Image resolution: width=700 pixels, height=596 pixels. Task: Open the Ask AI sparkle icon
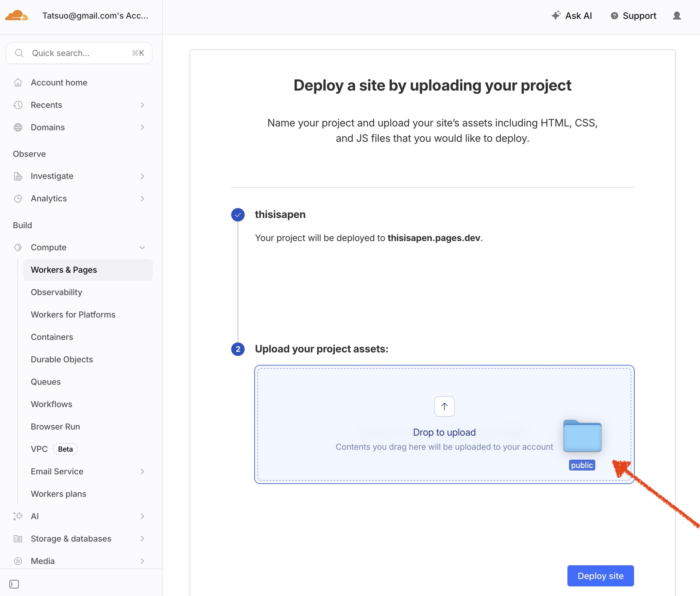(x=556, y=16)
